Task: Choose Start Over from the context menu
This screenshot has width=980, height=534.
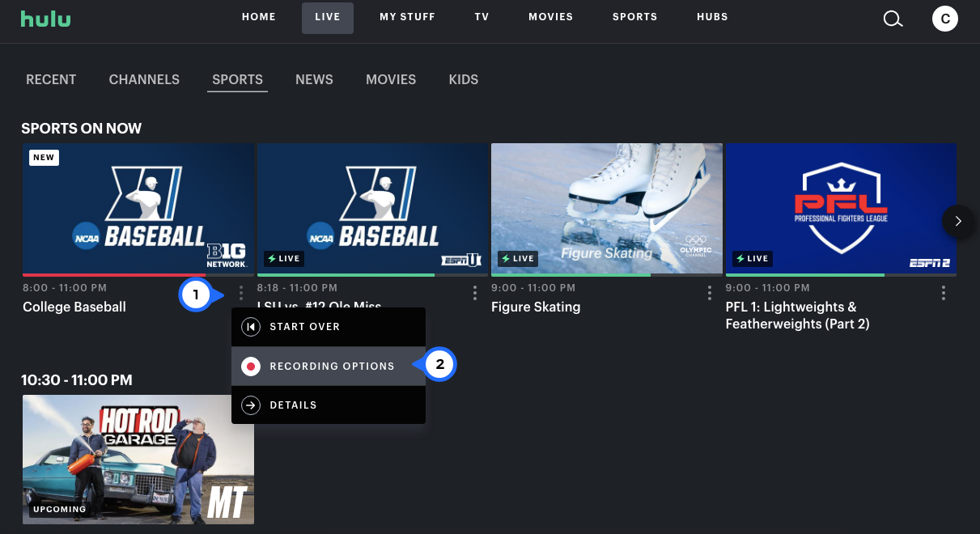Action: (329, 327)
